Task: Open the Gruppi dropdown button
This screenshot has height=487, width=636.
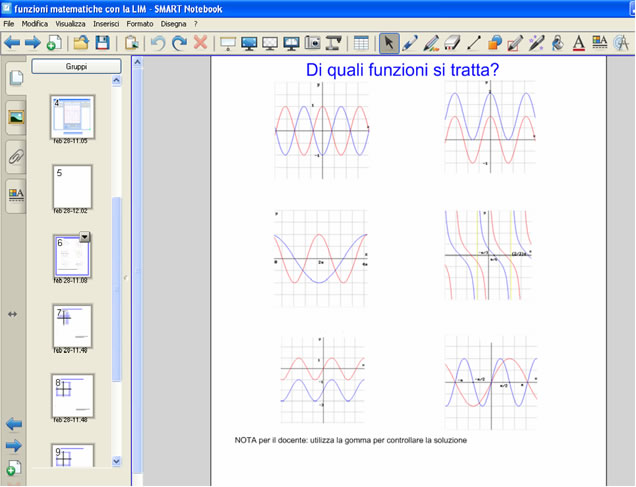Action: (x=76, y=67)
